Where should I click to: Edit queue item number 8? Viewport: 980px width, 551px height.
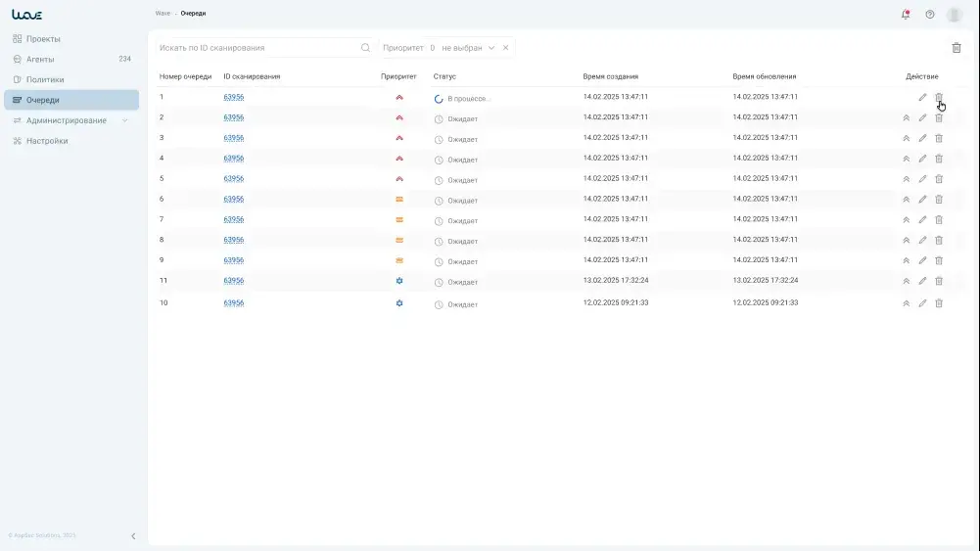tap(922, 241)
